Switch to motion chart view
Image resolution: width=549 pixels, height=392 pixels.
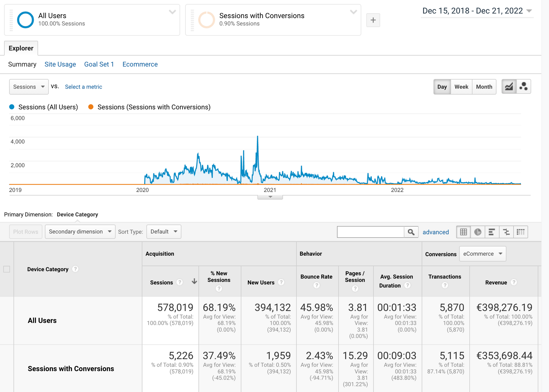tap(523, 87)
